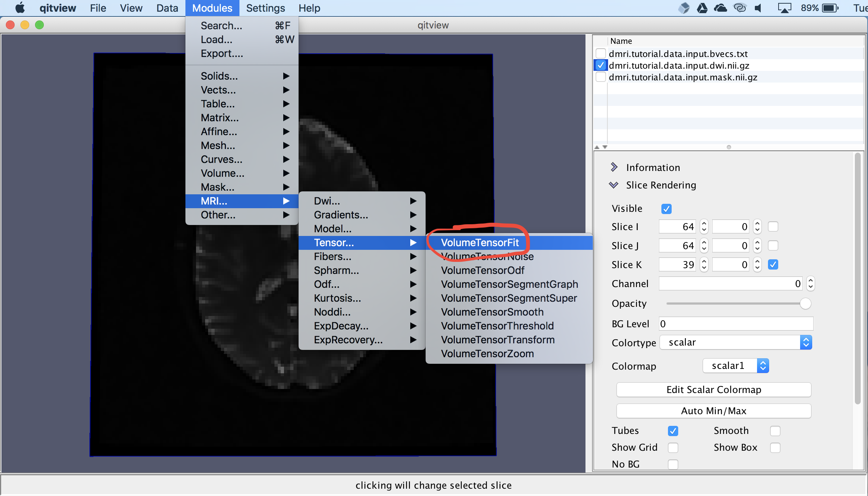This screenshot has width=868, height=496.
Task: Enable the Smooth checkbox
Action: [x=775, y=431]
